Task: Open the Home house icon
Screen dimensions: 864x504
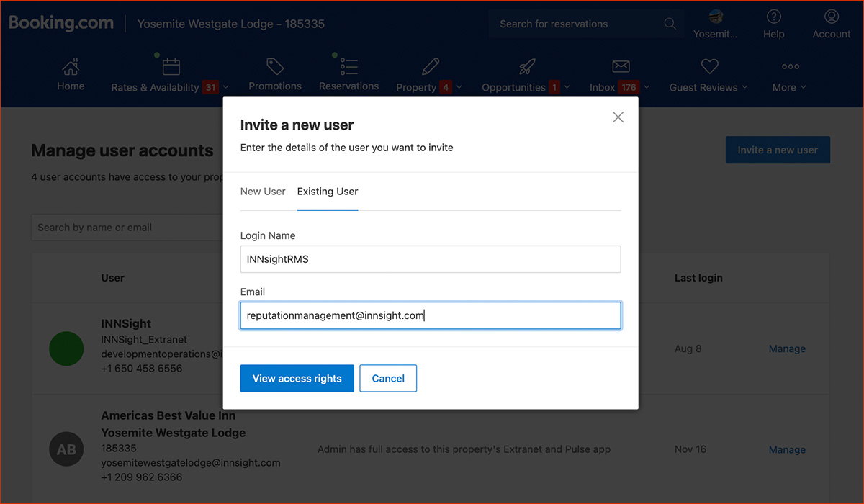Action: click(x=71, y=67)
